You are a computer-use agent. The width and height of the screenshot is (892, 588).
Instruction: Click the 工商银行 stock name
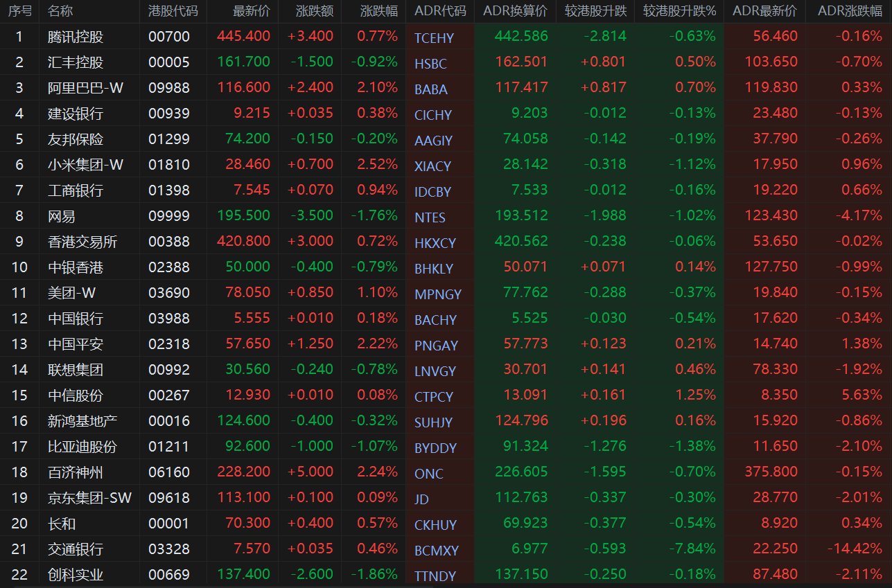(x=76, y=190)
